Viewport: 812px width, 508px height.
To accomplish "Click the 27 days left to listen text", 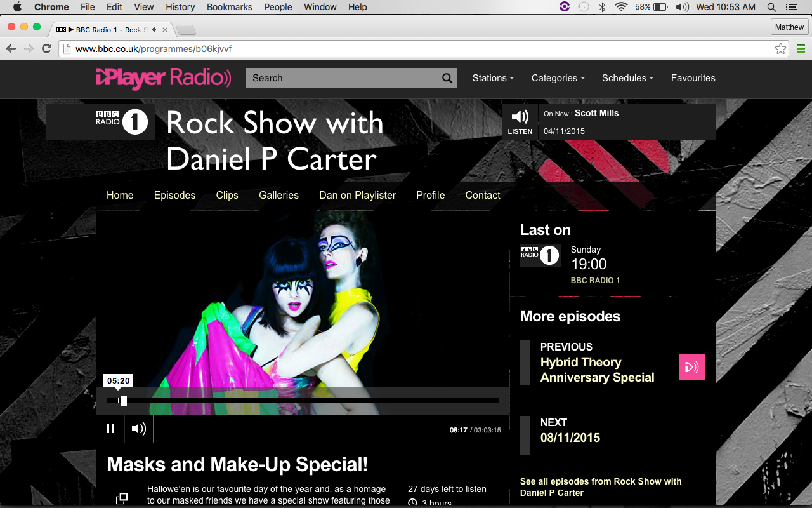I will (447, 489).
